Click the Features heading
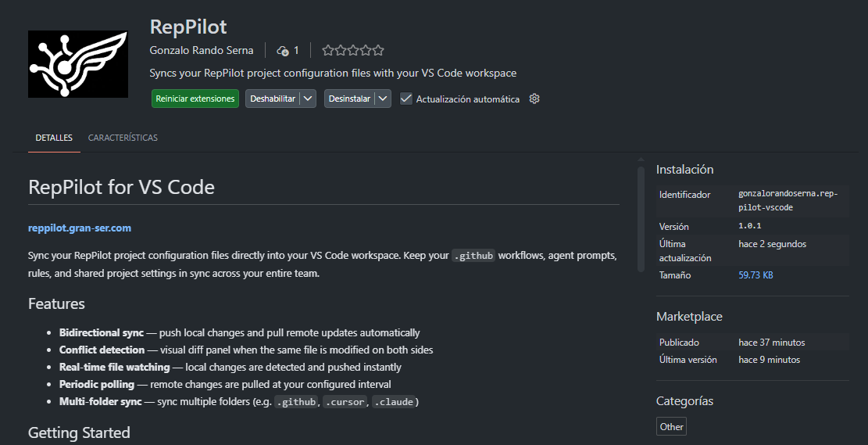The image size is (868, 445). click(x=56, y=303)
